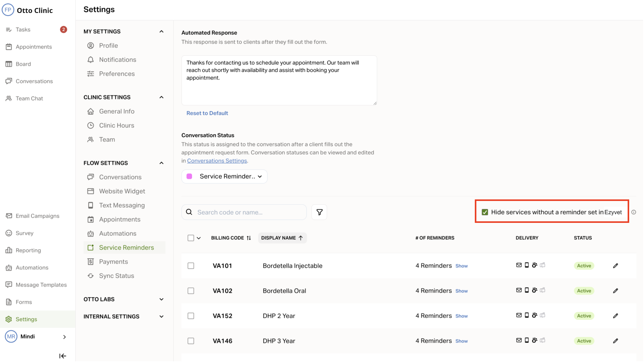The image size is (644, 363).
Task: Click the MR user avatar
Action: pos(11,336)
